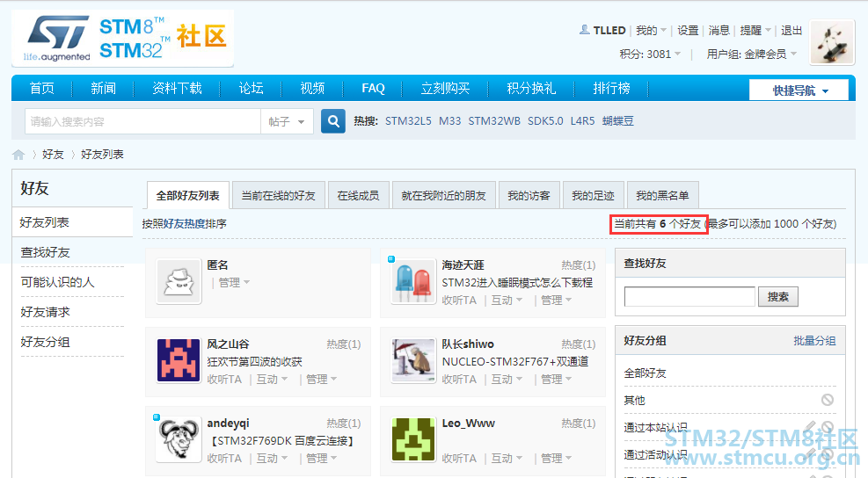Expand 提醒 dropdown in top bar
This screenshot has width=868, height=478.
point(755,31)
